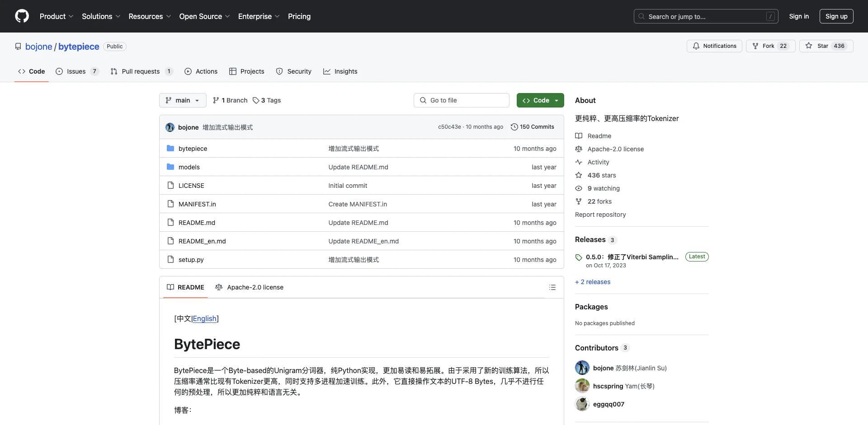Click the setup.py file icon
The height and width of the screenshot is (425, 868).
170,259
